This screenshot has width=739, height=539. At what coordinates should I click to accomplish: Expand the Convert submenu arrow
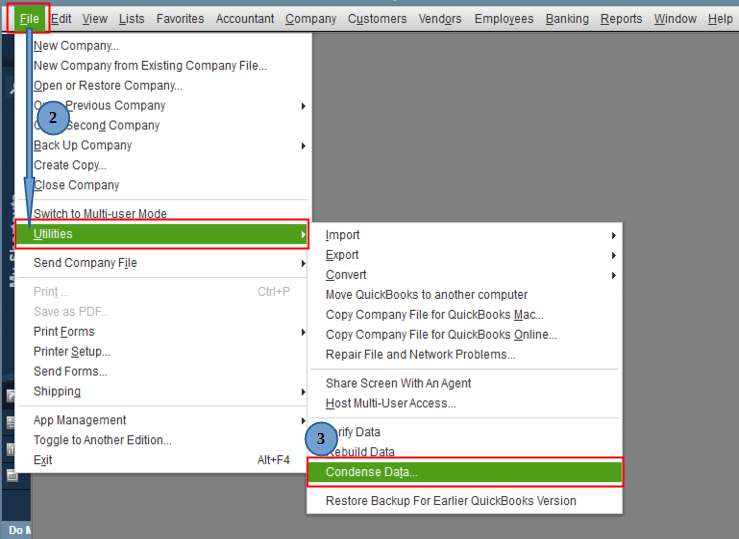(614, 275)
